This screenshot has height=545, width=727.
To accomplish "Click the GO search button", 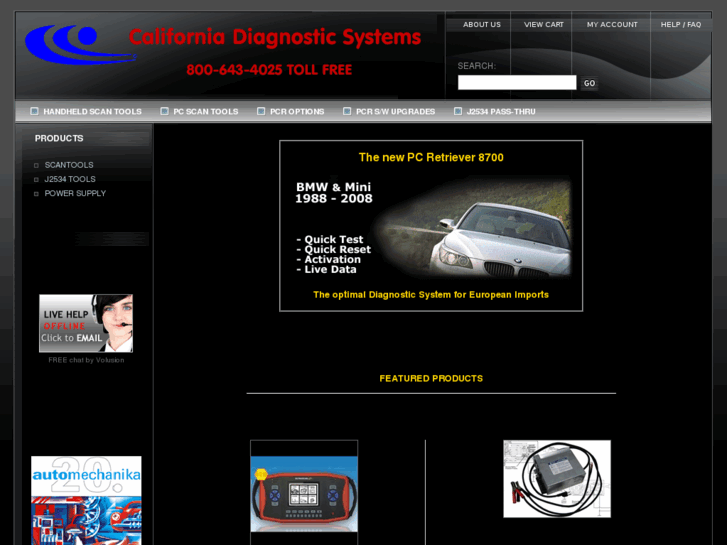I will coord(589,83).
